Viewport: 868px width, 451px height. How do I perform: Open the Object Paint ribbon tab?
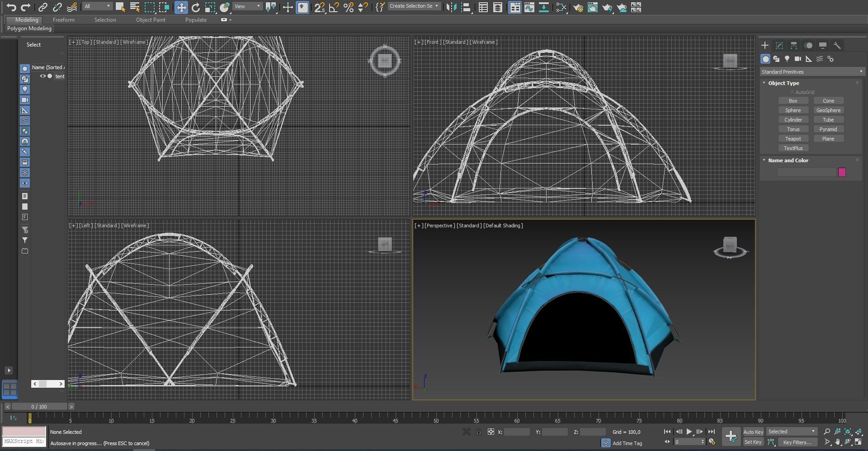(151, 20)
